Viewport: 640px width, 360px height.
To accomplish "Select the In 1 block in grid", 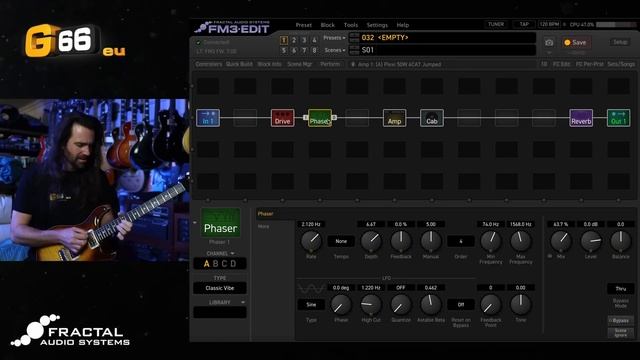I will pyautogui.click(x=208, y=118).
